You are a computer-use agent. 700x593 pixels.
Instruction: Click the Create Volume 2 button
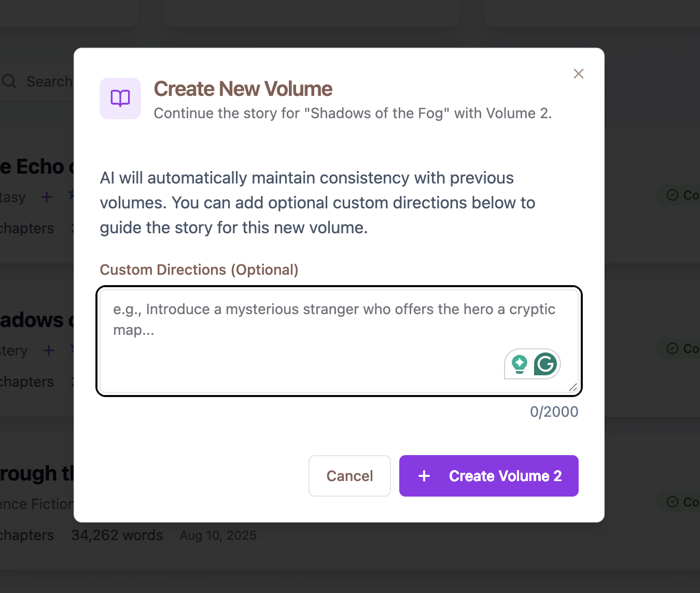click(x=489, y=476)
